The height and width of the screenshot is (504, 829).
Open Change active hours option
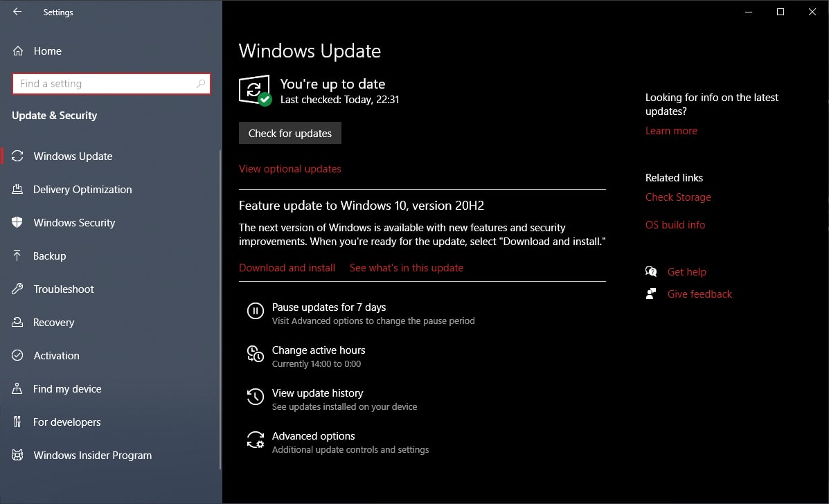[x=319, y=350]
